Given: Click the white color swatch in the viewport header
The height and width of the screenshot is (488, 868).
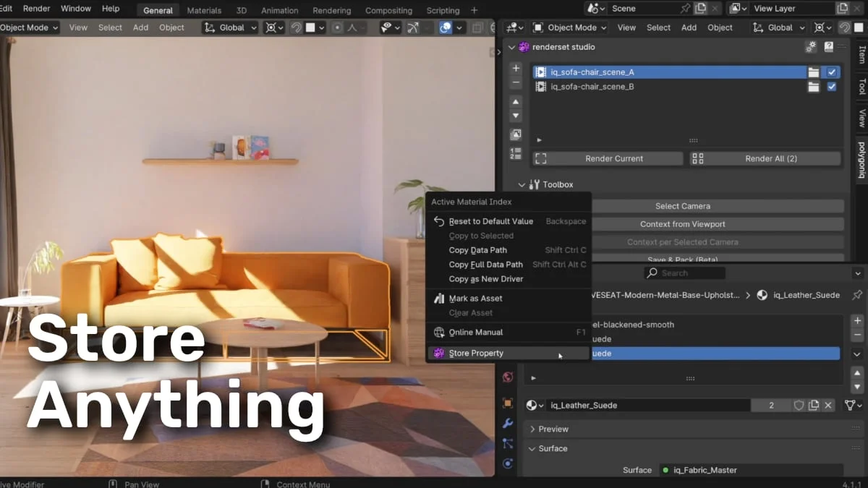Looking at the screenshot, I should (310, 27).
